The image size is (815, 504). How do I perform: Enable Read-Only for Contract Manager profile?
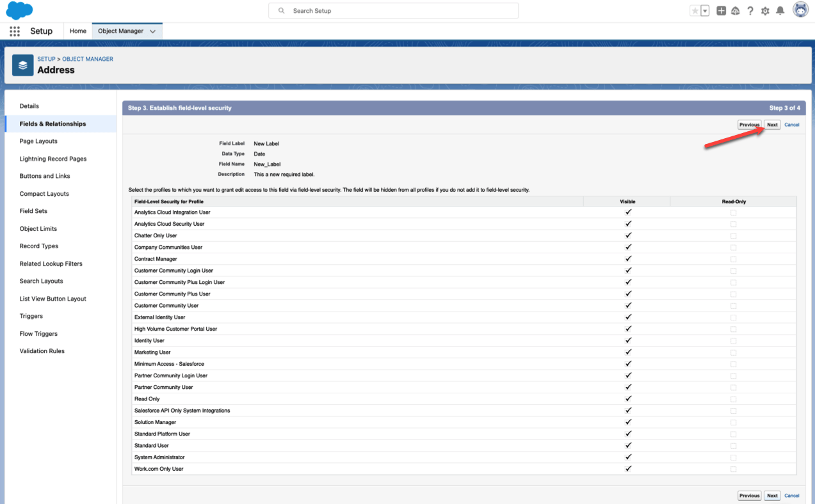(x=733, y=259)
